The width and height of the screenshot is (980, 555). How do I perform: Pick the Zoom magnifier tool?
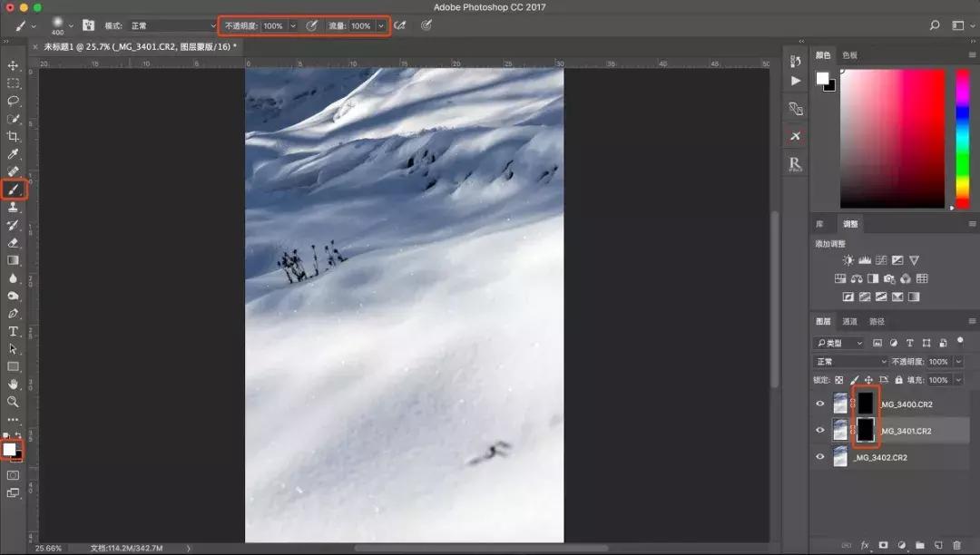click(13, 402)
